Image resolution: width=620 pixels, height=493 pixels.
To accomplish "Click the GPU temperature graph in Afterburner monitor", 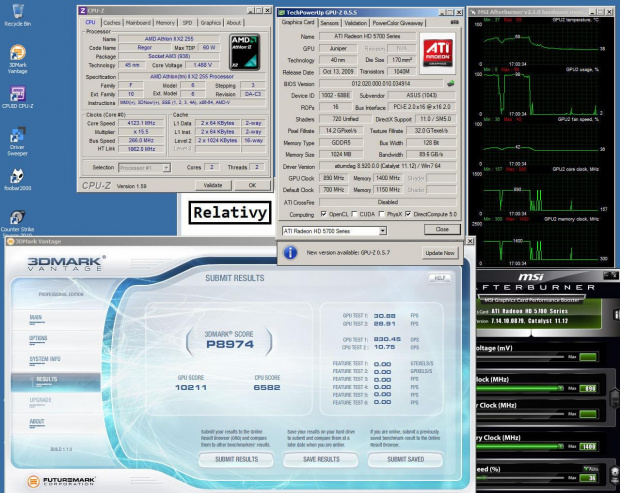I will tap(541, 43).
